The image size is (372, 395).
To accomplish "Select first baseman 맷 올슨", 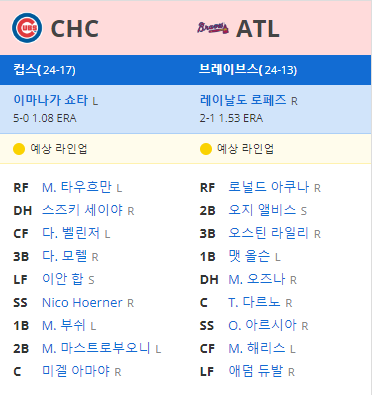I will tap(249, 256).
